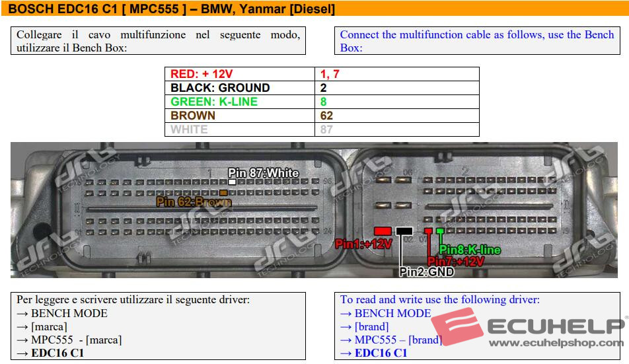This screenshot has height=364, width=629.
Task: Click the 'MPC555 - [marca]' line
Action: click(69, 340)
